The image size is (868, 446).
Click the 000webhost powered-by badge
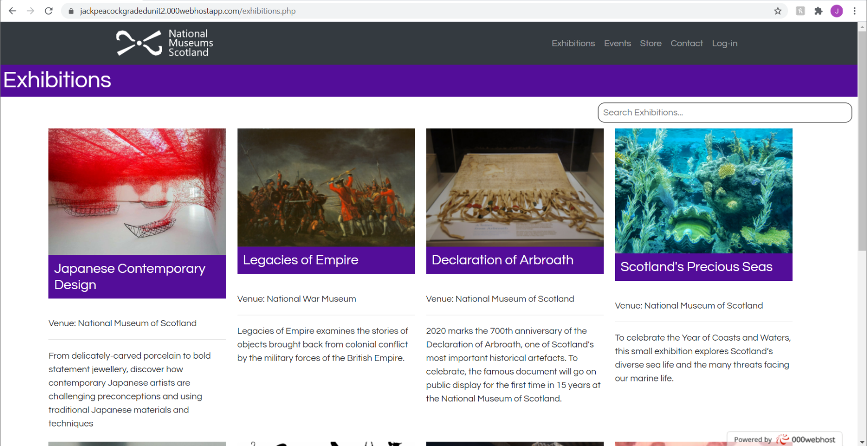tap(785, 439)
